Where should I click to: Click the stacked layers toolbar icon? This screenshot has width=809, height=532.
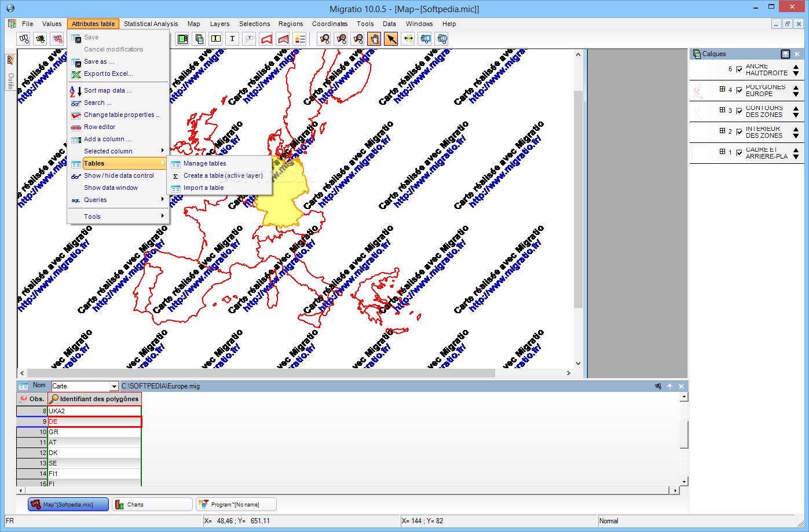(x=199, y=39)
